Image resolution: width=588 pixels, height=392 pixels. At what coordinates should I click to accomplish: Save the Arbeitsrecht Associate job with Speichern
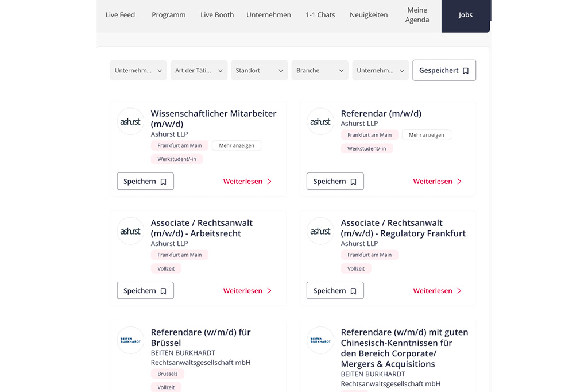tap(145, 290)
